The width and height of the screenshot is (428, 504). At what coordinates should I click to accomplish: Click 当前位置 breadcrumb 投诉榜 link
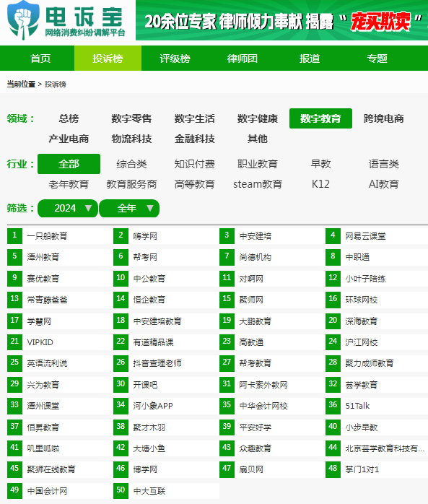click(56, 84)
